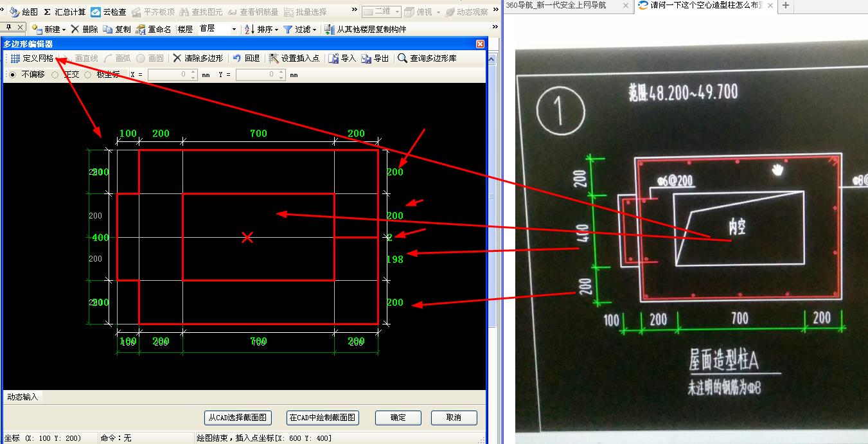The image size is (868, 444).
Task: Click the red X insertion point marker
Action: pyautogui.click(x=247, y=238)
